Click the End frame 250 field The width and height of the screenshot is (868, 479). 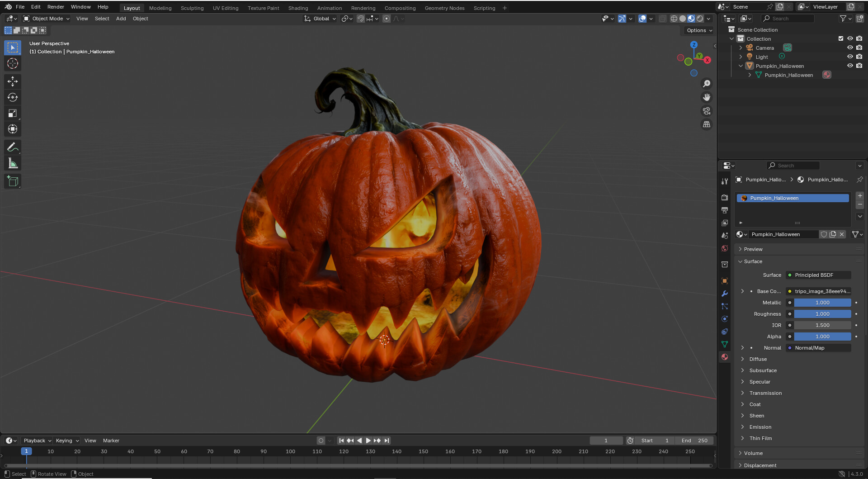pos(694,441)
